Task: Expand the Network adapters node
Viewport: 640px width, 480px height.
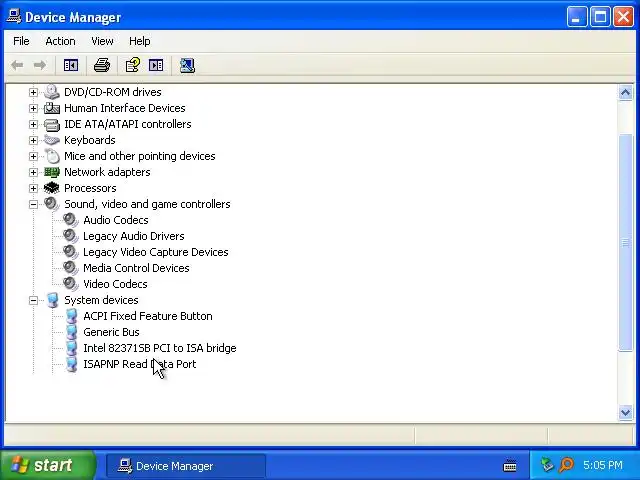Action: [x=33, y=172]
